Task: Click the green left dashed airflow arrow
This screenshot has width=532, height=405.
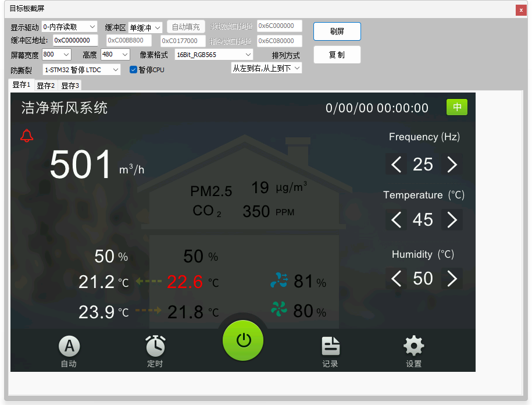Action: coord(149,281)
